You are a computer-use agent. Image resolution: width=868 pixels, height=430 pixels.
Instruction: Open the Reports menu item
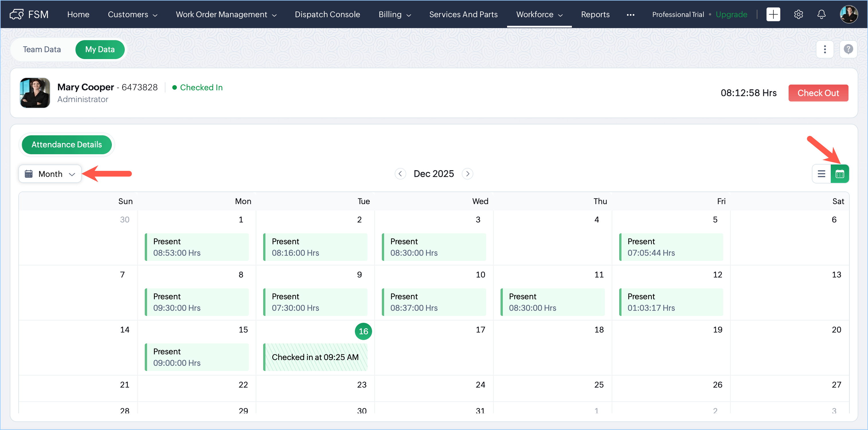pyautogui.click(x=595, y=15)
